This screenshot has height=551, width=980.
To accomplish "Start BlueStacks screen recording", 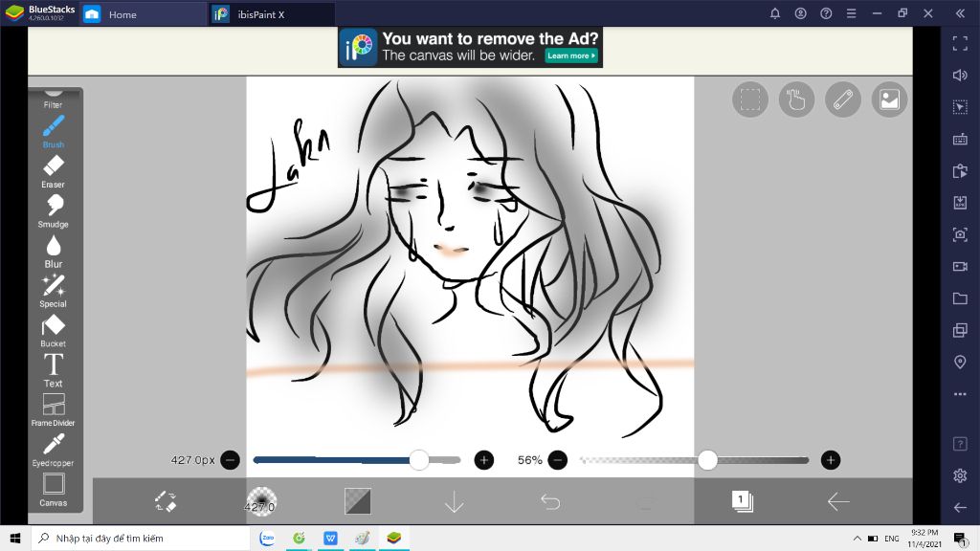I will pyautogui.click(x=960, y=267).
